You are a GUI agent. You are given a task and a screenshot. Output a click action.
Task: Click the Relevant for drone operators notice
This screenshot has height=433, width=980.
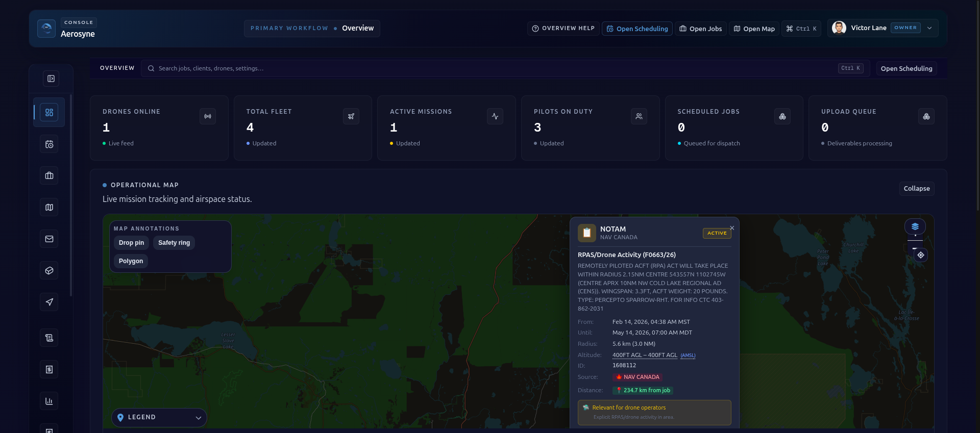coord(654,413)
